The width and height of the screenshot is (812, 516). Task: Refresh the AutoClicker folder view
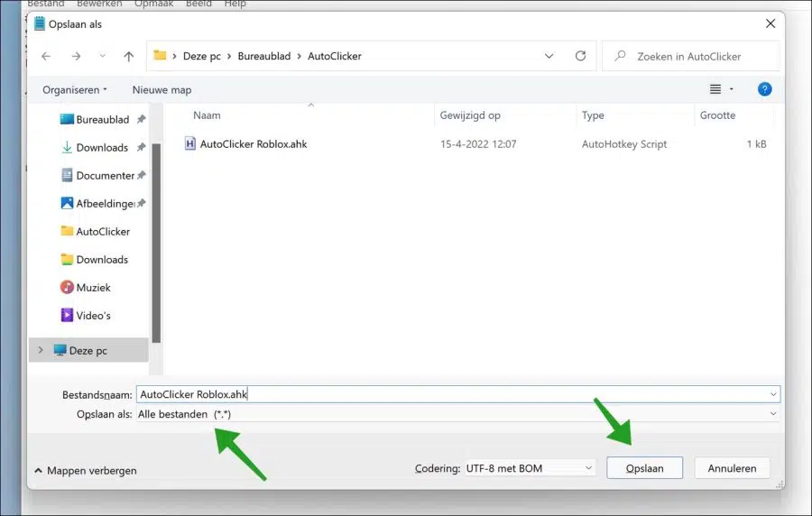[x=580, y=56]
